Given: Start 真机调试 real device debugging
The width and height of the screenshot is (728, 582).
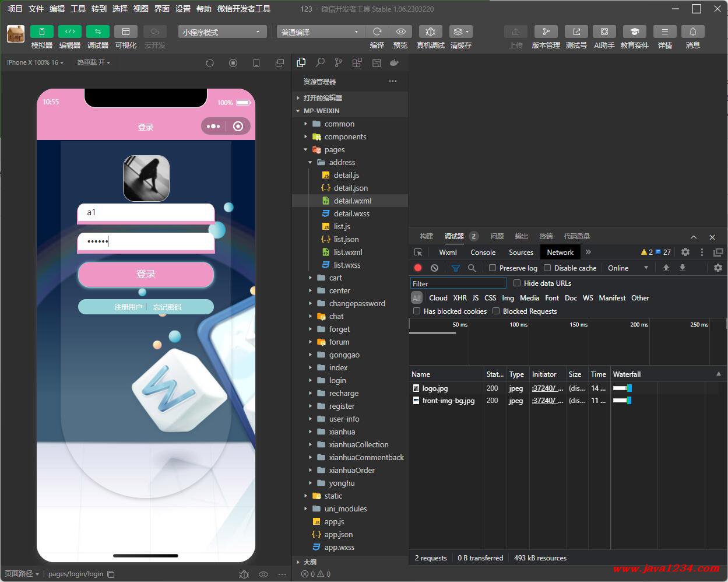Looking at the screenshot, I should [x=431, y=31].
